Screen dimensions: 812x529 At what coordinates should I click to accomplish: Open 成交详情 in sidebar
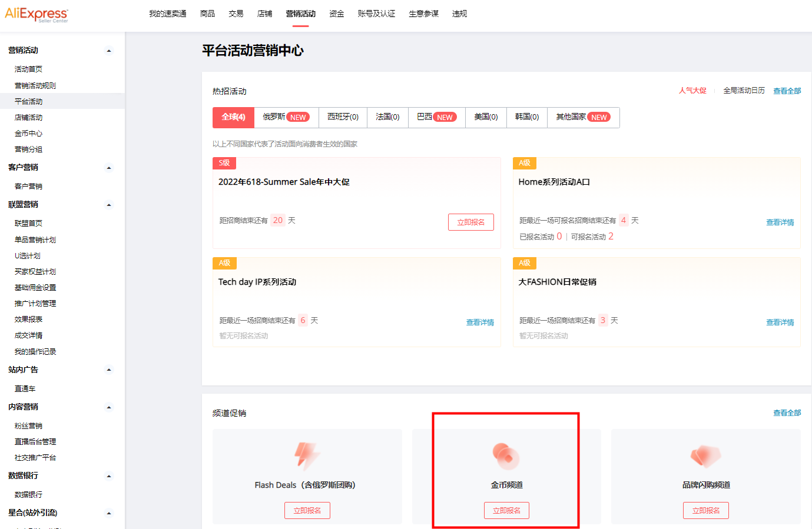point(28,335)
